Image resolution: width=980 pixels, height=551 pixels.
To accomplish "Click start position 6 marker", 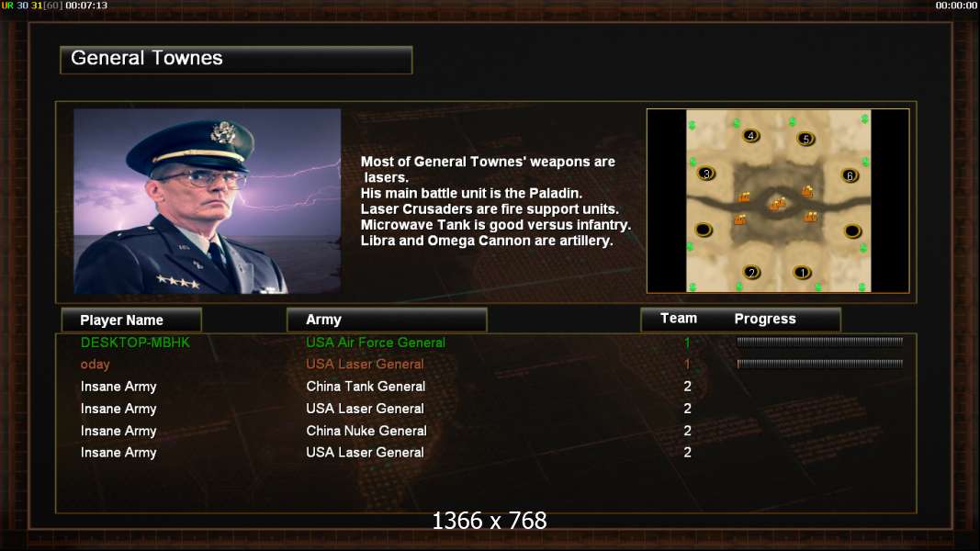I will pos(850,175).
